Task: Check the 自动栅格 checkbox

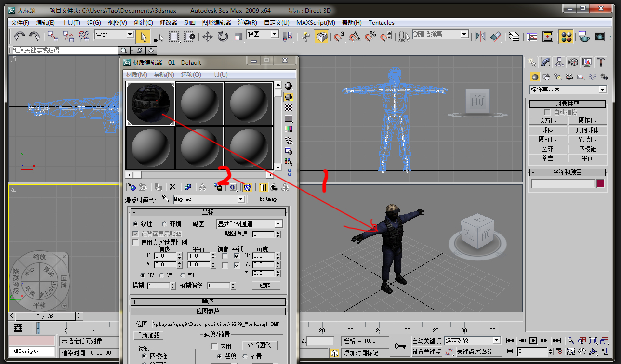Action: click(547, 112)
